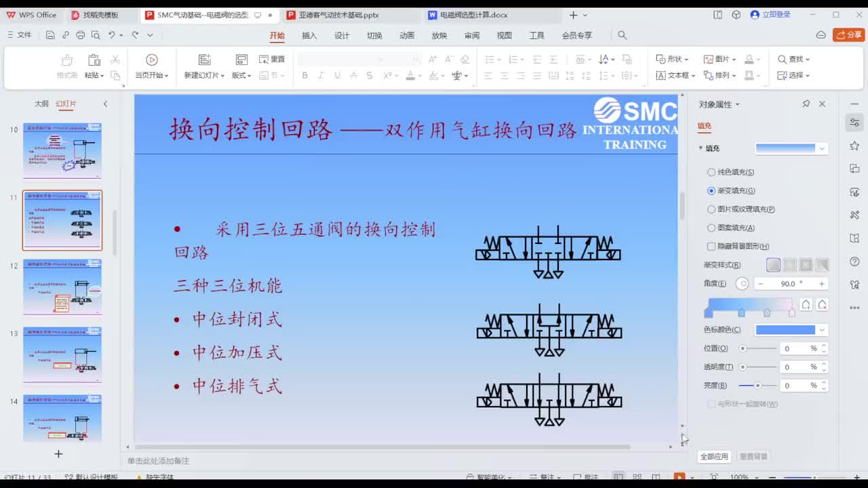The image size is (868, 488).
Task: Check hide background graphics (隐藏背景图形)
Action: (x=711, y=246)
